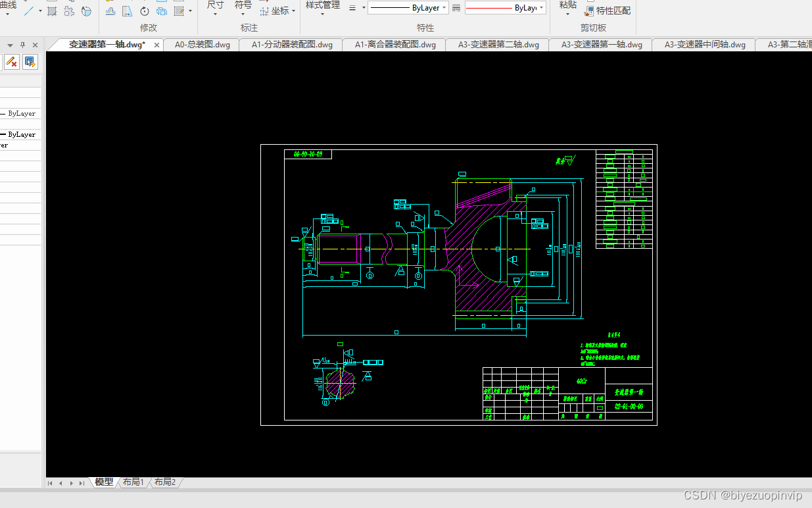
Task: Open the side panel options arrow
Action: click(x=10, y=45)
